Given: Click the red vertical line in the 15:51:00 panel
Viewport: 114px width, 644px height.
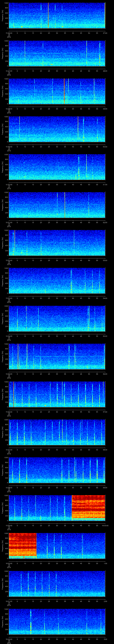Looking at the screenshot, I should click(x=65, y=205).
